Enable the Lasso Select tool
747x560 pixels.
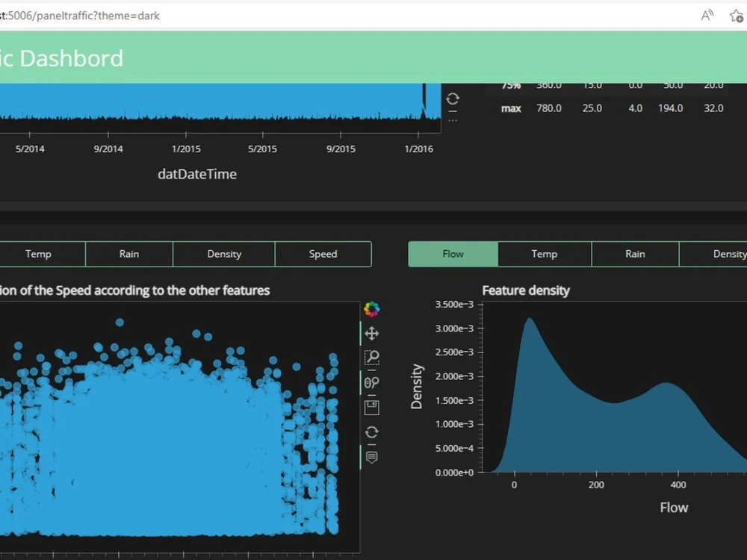click(x=372, y=382)
